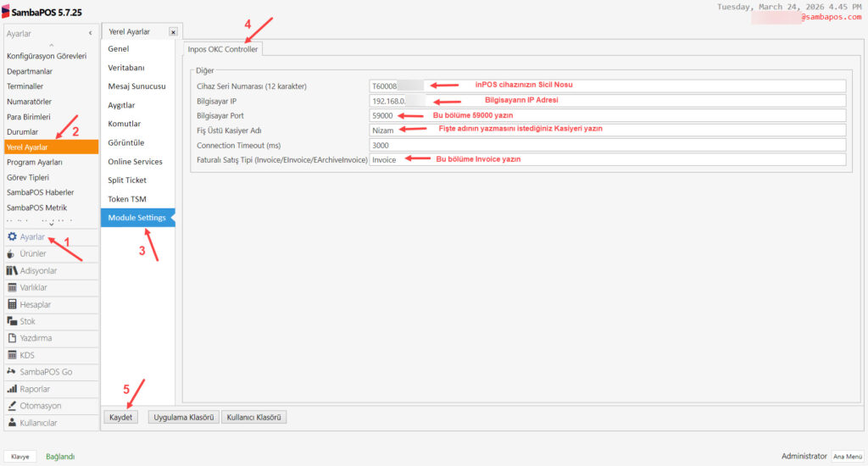Click the Kullanıcı Klasörü button

tap(254, 417)
